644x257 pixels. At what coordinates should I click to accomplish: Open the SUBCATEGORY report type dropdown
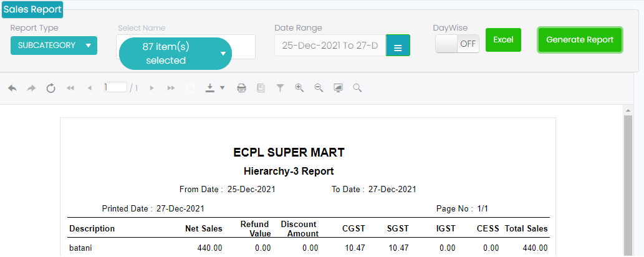54,46
